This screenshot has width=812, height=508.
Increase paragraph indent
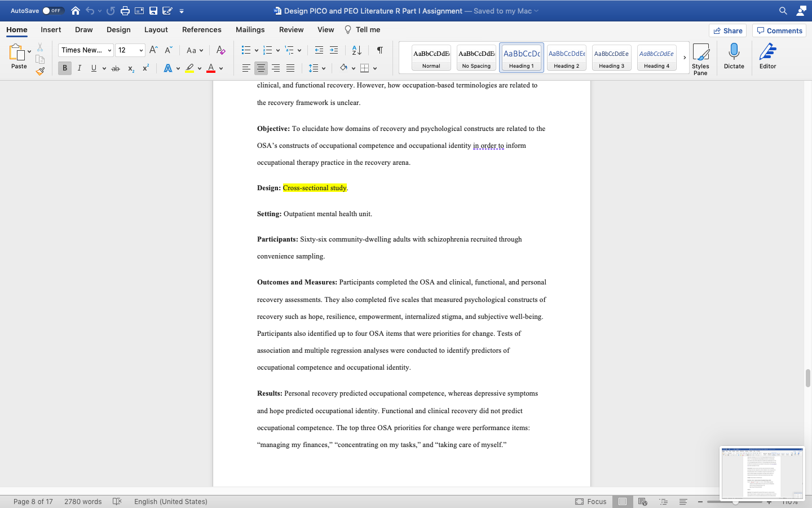[x=334, y=50]
